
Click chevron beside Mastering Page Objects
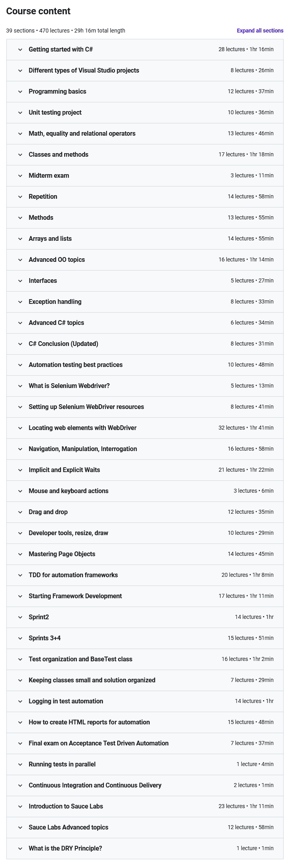click(20, 554)
